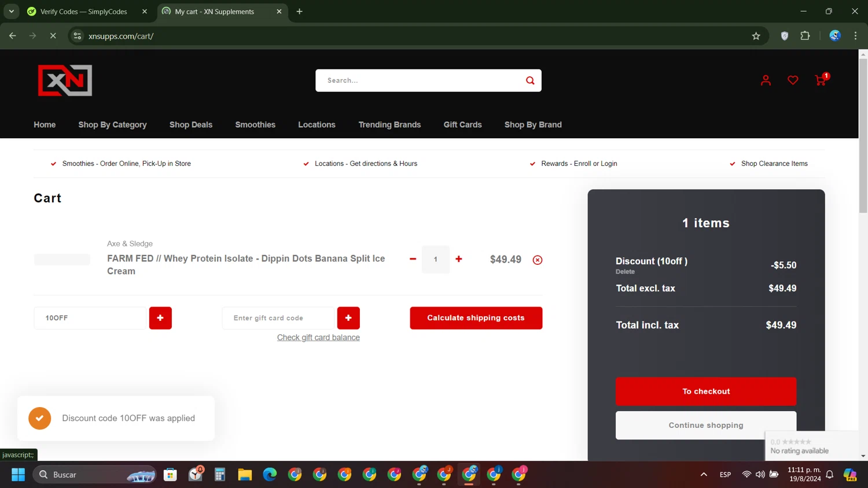Open Calculator from taskbar
This screenshot has width=868, height=488.
(x=220, y=475)
